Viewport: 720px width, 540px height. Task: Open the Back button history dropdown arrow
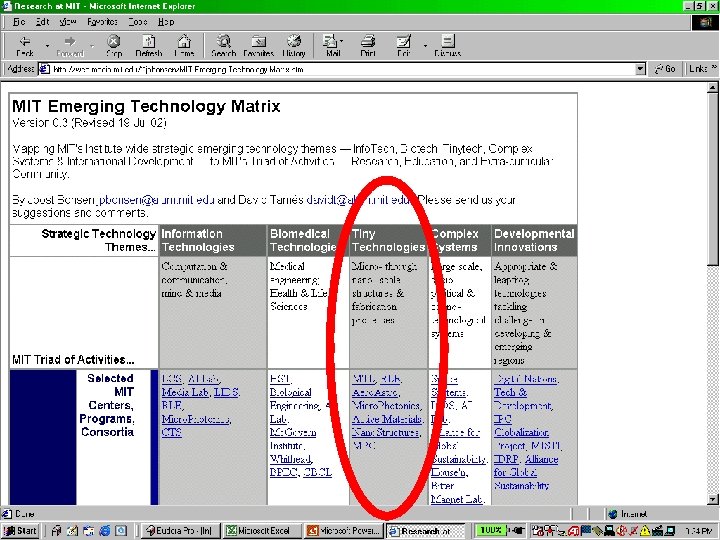[47, 46]
